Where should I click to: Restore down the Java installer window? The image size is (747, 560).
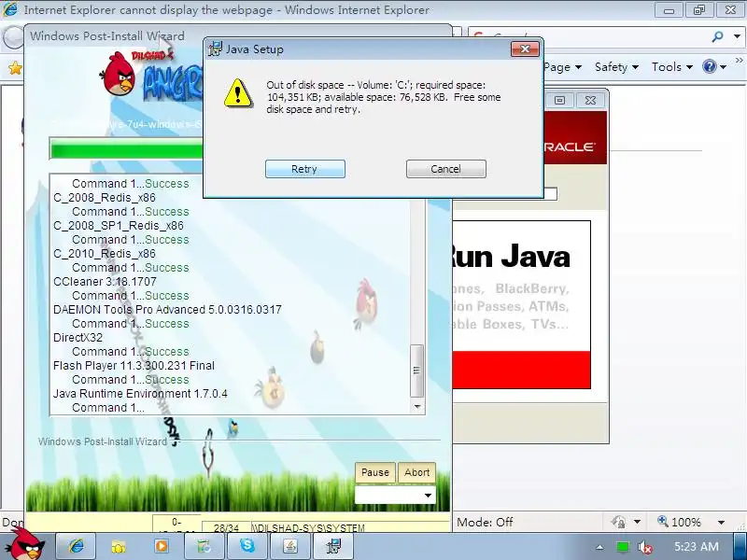pos(559,100)
